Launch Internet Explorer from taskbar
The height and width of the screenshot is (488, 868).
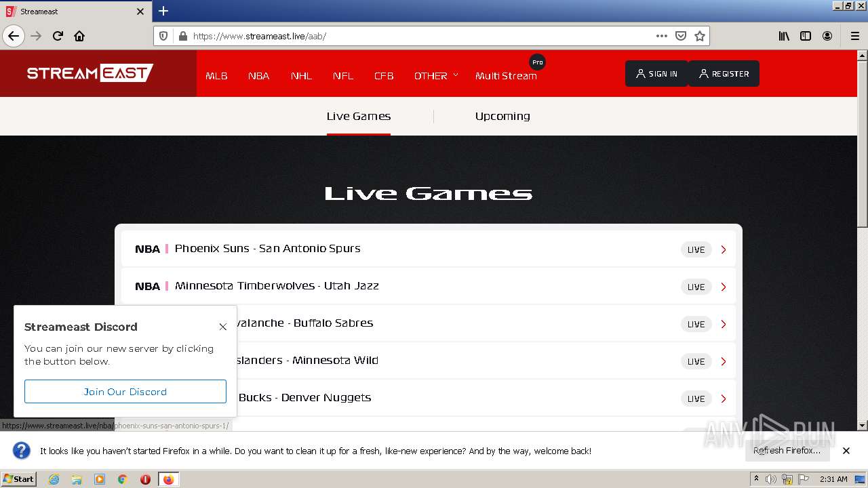pyautogui.click(x=54, y=479)
